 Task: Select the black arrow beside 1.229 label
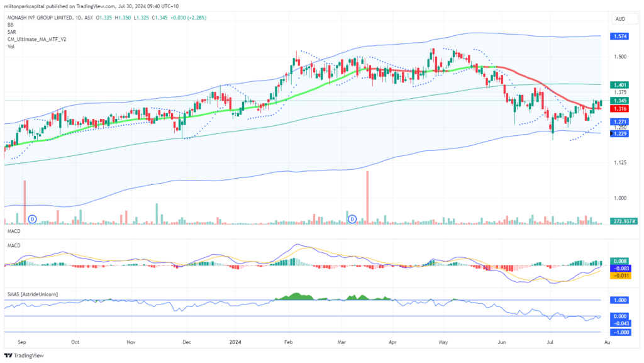click(x=611, y=133)
